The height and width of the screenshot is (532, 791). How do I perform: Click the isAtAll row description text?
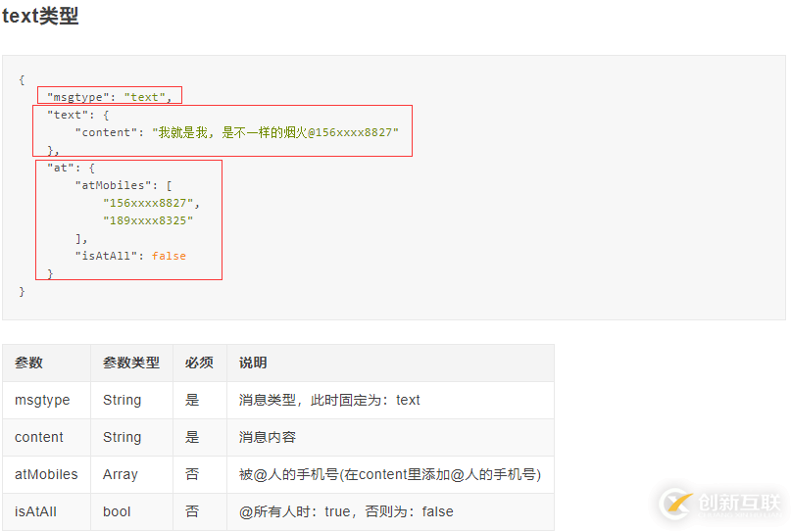click(x=346, y=511)
